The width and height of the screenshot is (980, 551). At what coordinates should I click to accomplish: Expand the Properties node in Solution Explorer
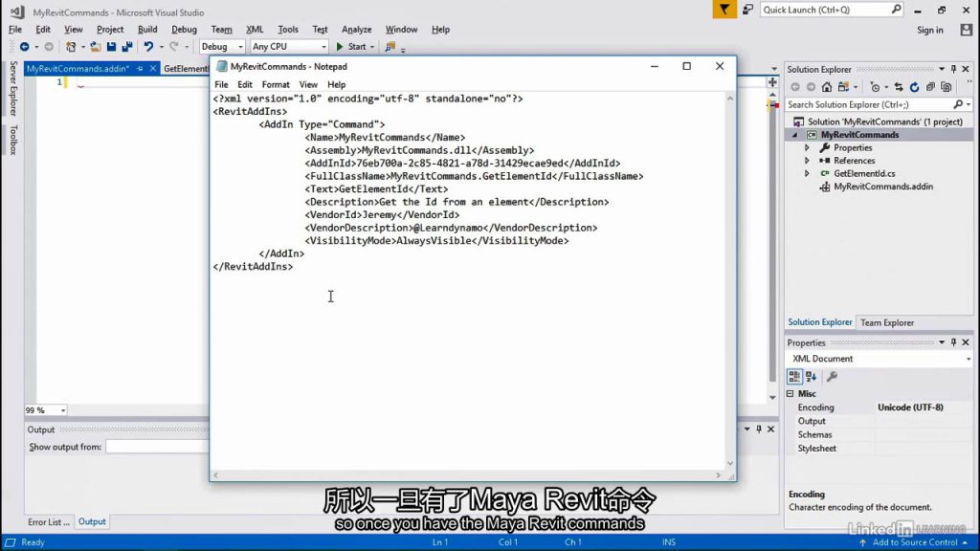[807, 148]
